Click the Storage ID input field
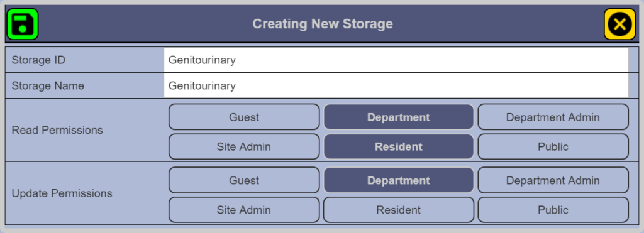644x233 pixels. point(396,60)
